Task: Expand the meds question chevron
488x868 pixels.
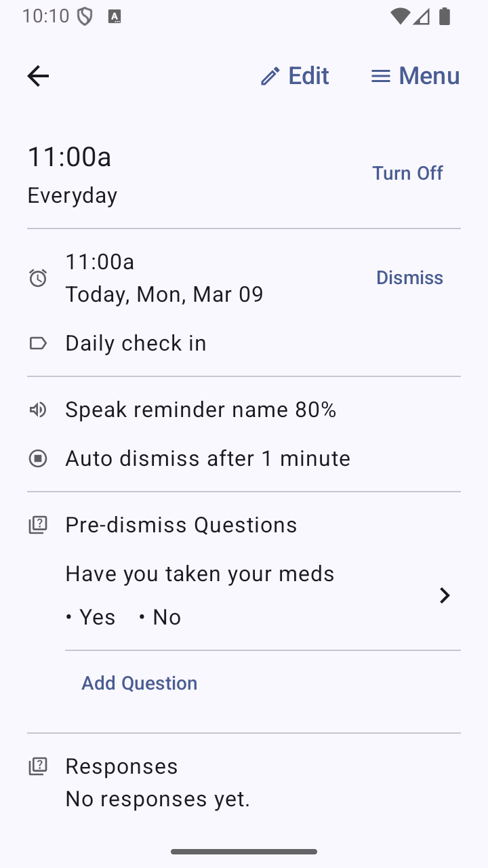Action: (x=445, y=595)
